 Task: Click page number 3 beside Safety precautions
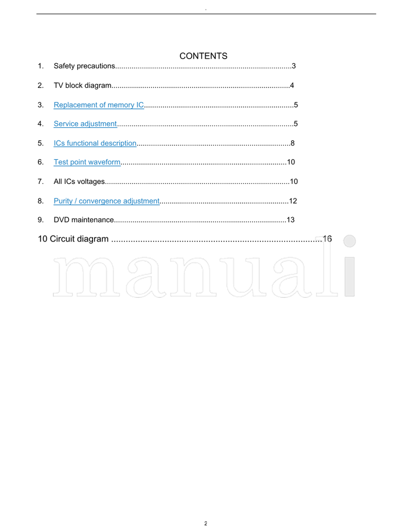click(293, 66)
